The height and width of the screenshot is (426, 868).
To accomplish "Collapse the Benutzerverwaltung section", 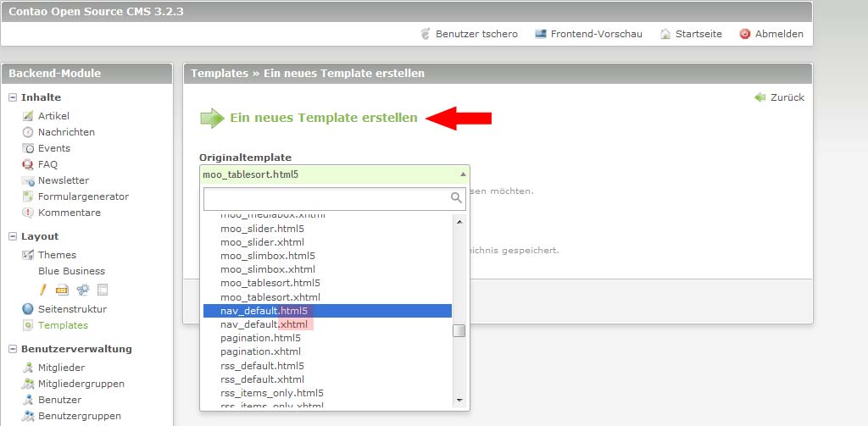I will pyautogui.click(x=14, y=349).
